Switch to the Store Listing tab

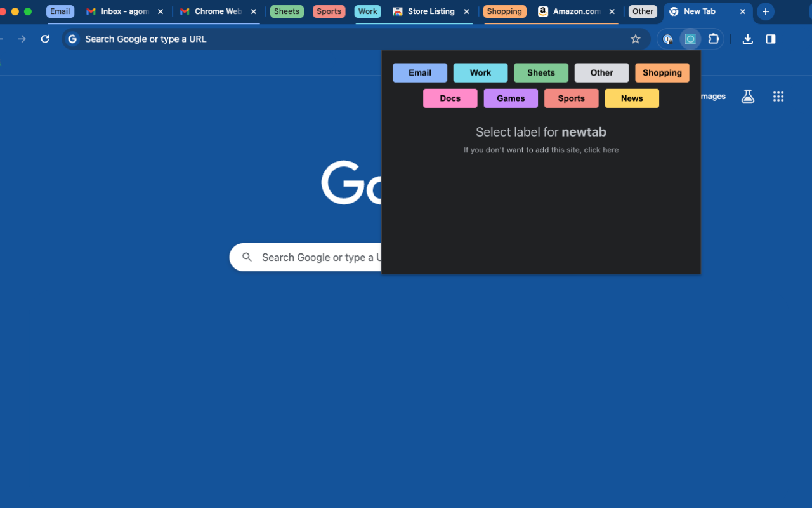(x=430, y=11)
